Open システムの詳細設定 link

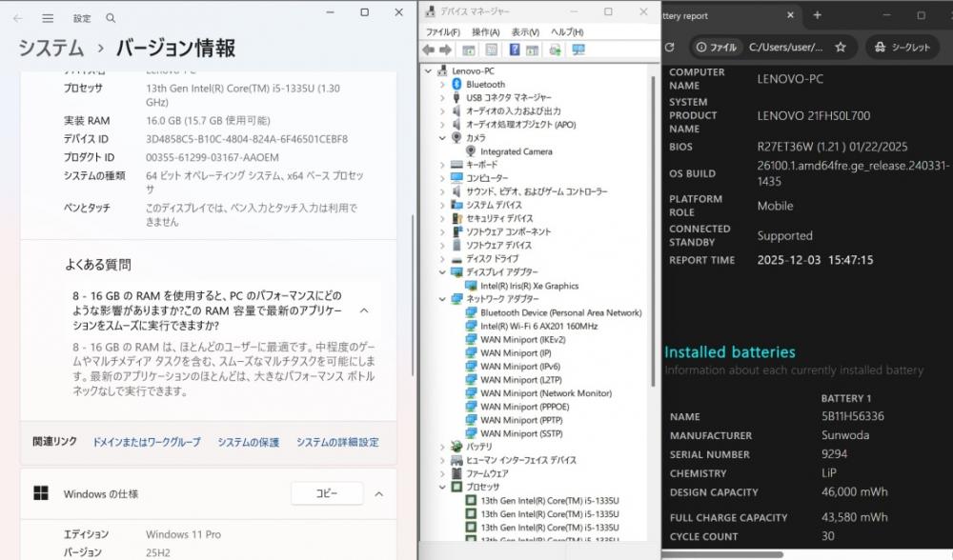[337, 442]
